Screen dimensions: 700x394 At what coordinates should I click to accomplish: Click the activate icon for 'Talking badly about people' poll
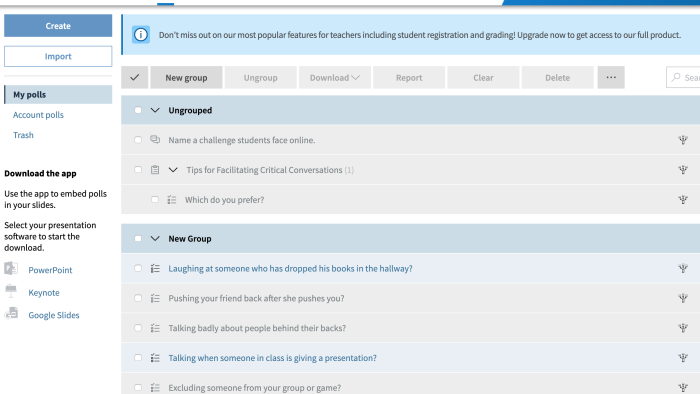[683, 328]
